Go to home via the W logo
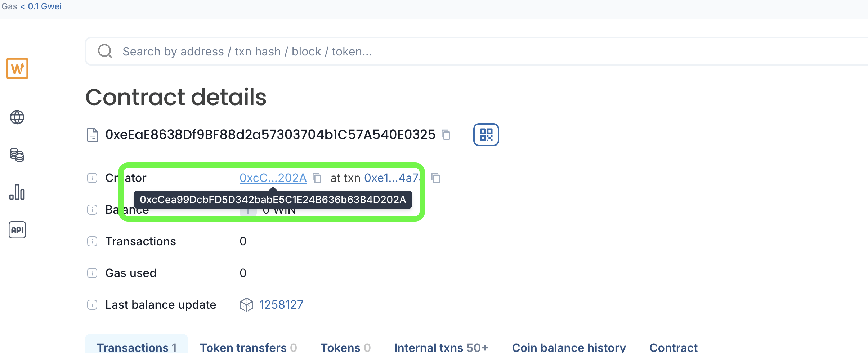This screenshot has height=353, width=868. click(17, 68)
